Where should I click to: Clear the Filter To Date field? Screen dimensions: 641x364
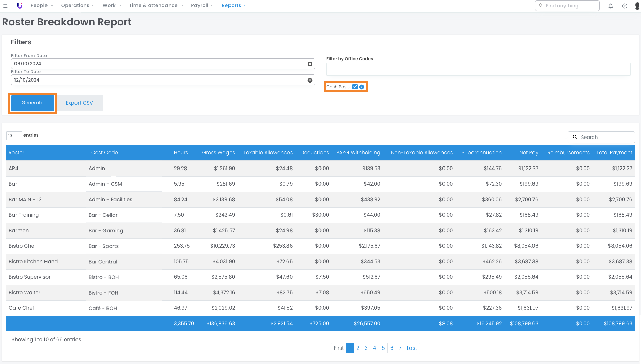310,80
